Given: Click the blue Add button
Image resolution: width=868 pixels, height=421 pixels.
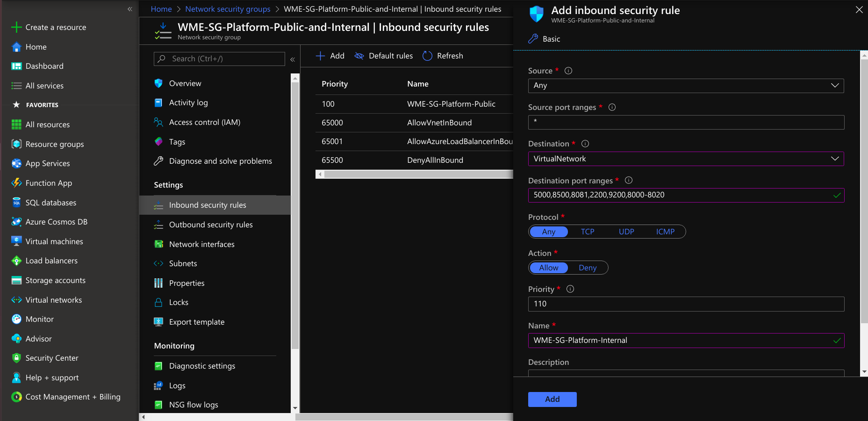Looking at the screenshot, I should pyautogui.click(x=552, y=399).
